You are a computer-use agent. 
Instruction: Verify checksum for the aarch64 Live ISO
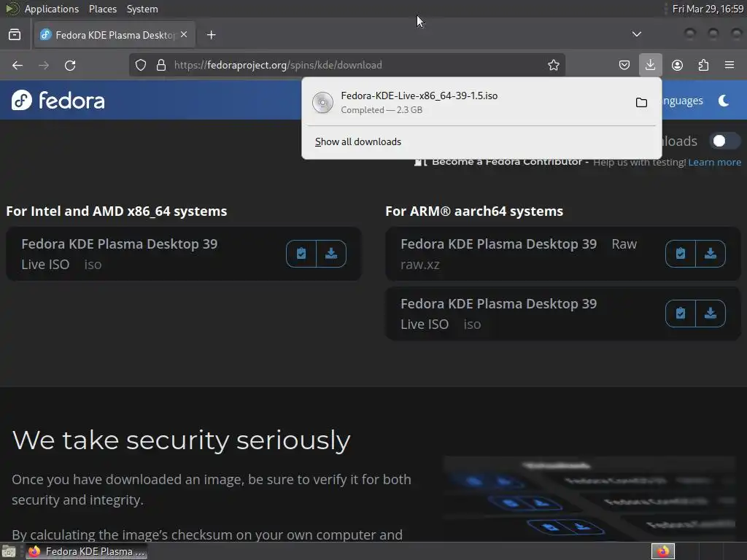point(681,314)
